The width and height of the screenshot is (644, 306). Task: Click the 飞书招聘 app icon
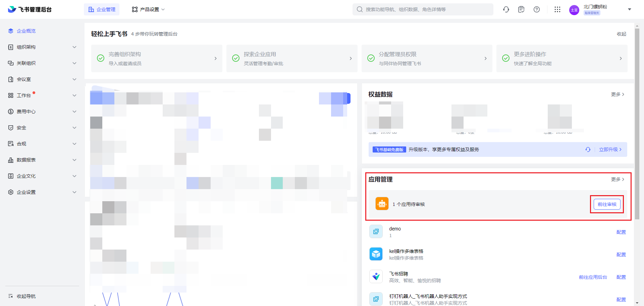376,277
